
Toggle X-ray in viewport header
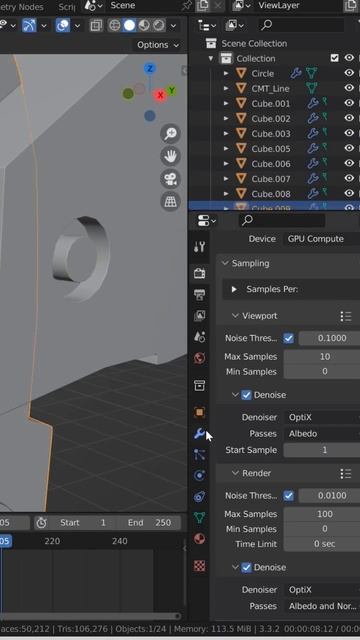click(96, 26)
